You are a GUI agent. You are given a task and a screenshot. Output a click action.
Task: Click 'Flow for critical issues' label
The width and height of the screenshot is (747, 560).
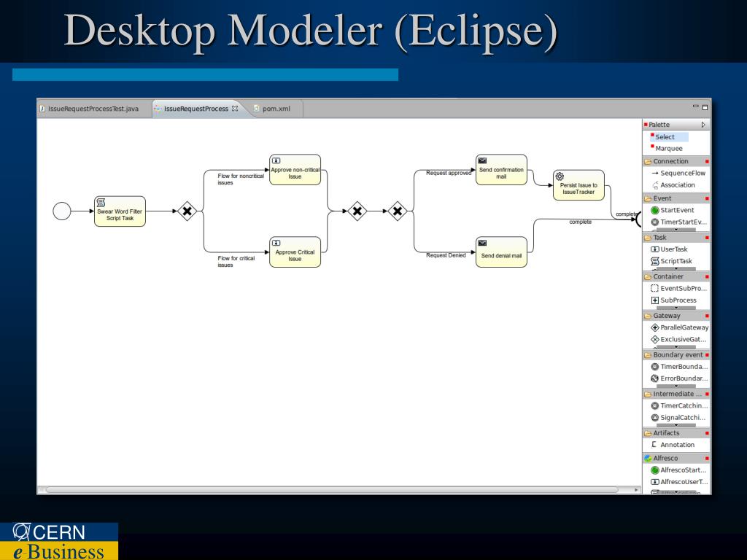click(236, 262)
